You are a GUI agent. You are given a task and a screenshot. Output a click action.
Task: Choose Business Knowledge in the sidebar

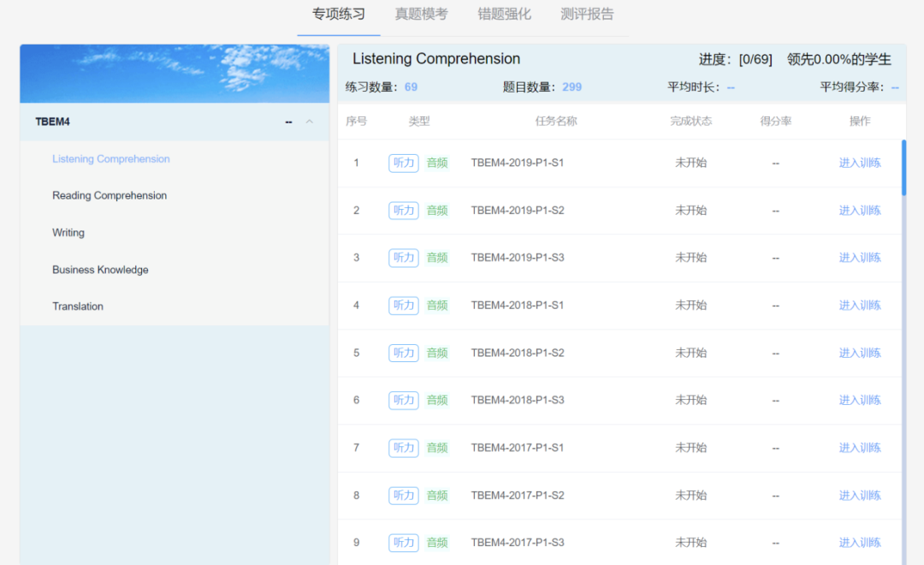click(x=100, y=270)
